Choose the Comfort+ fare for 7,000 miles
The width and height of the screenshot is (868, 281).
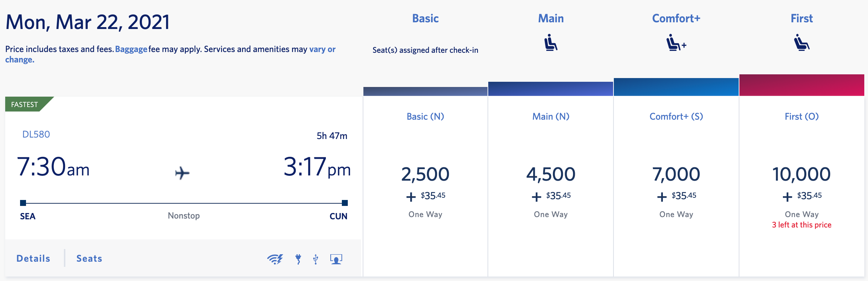tap(676, 173)
